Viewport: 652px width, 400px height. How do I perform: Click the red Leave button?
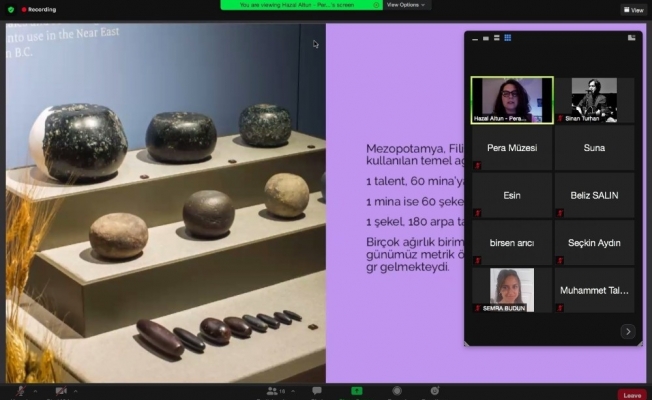631,394
